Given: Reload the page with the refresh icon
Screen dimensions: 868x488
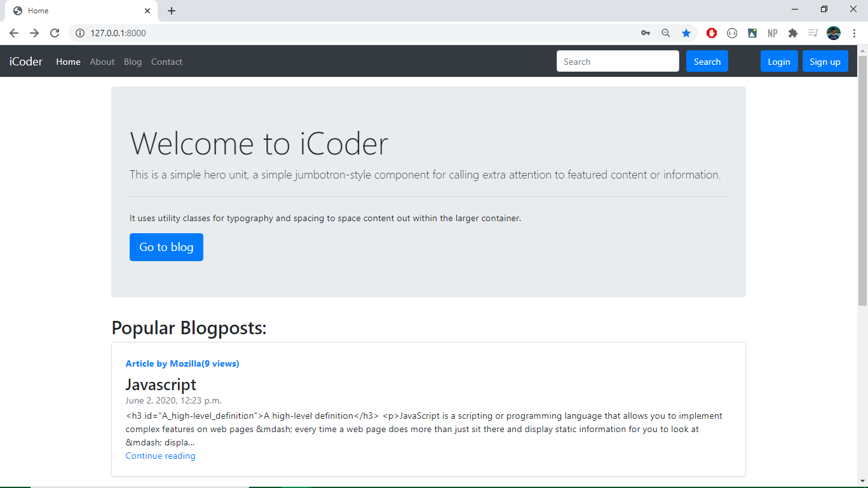Looking at the screenshot, I should point(55,32).
